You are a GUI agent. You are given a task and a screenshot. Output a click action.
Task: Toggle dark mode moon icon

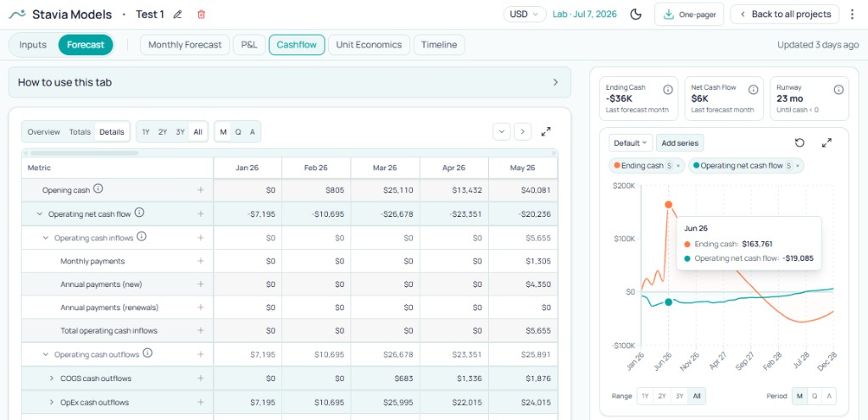coord(636,14)
